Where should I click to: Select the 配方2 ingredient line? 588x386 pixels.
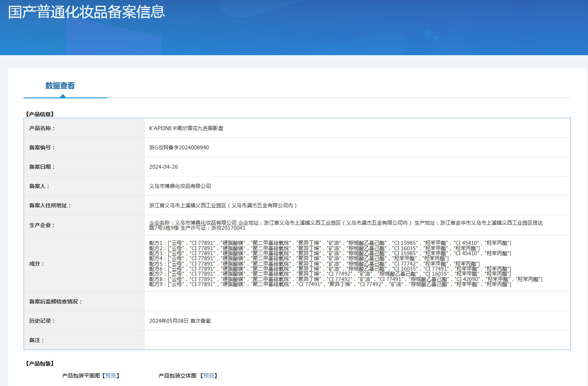click(x=315, y=248)
